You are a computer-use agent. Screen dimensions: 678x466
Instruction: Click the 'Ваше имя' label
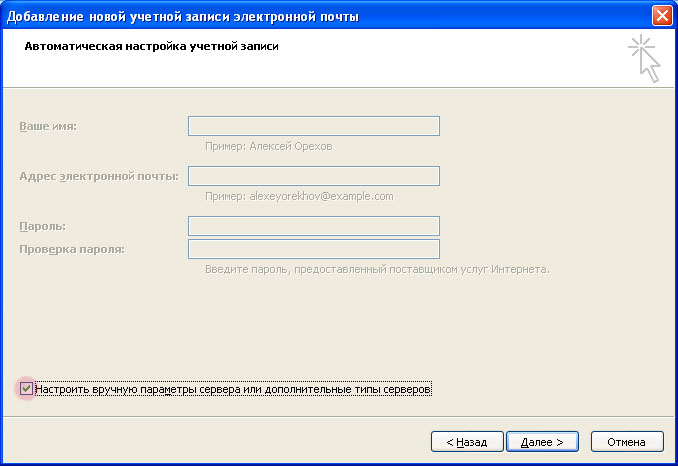[x=48, y=126]
